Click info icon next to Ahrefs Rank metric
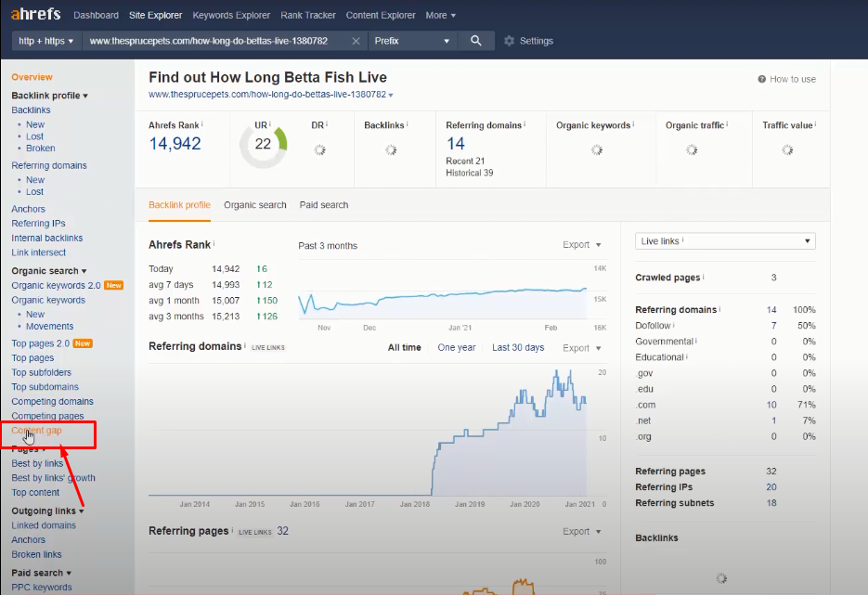The width and height of the screenshot is (868, 595). [x=202, y=124]
